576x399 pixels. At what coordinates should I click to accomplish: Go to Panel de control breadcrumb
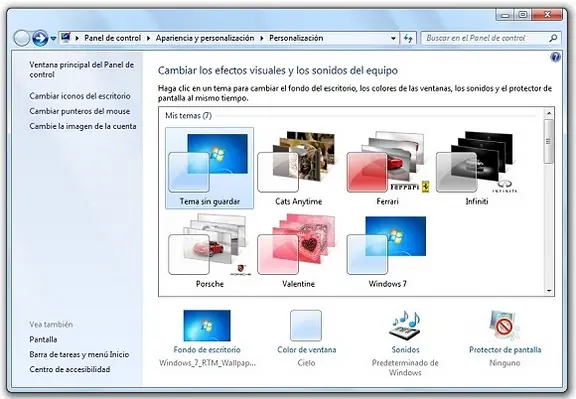pos(112,38)
